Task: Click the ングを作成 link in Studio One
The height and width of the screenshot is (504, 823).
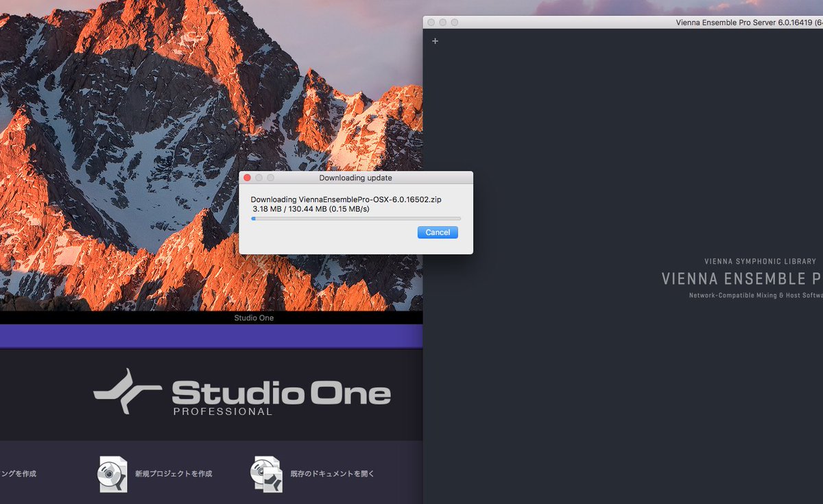Action: click(19, 474)
